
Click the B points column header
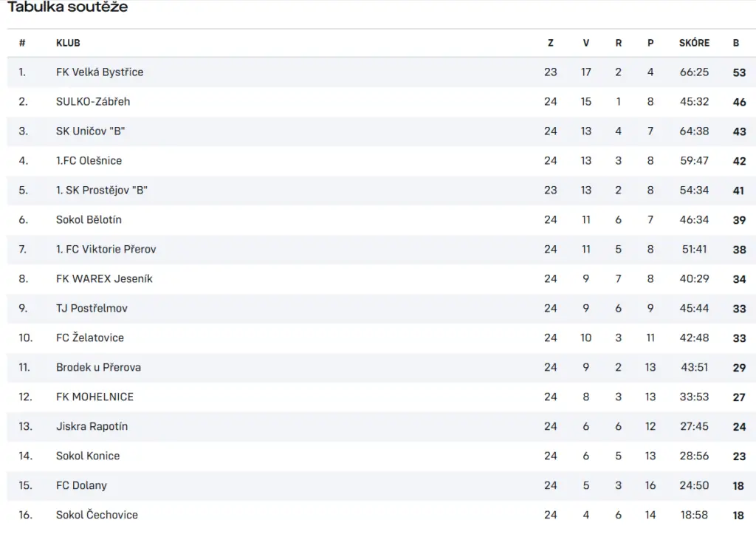736,43
